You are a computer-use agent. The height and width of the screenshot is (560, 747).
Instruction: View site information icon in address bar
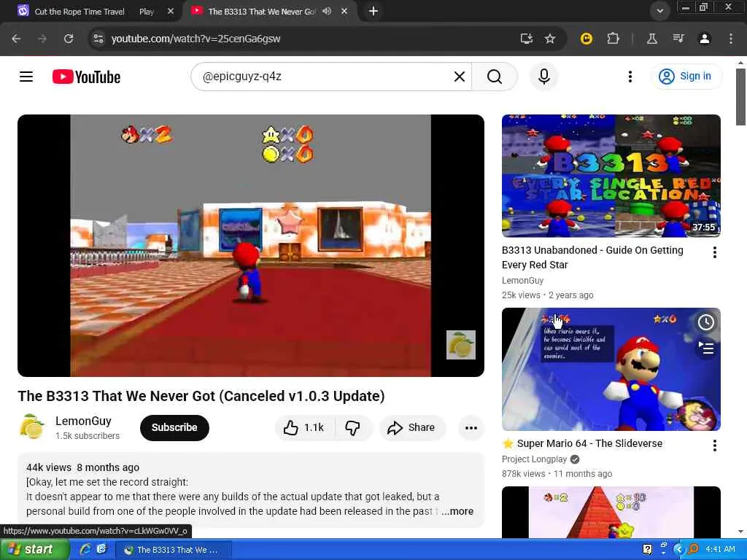(98, 39)
